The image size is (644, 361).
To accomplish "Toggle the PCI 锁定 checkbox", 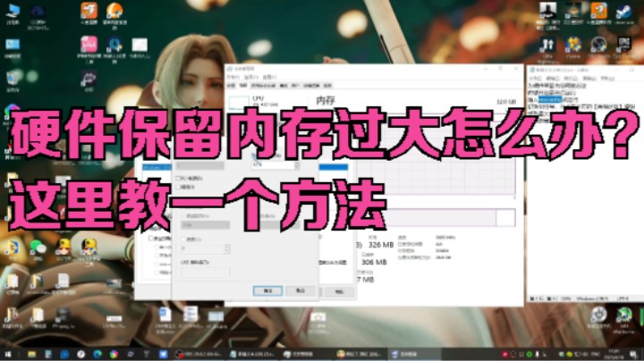I will (x=178, y=178).
